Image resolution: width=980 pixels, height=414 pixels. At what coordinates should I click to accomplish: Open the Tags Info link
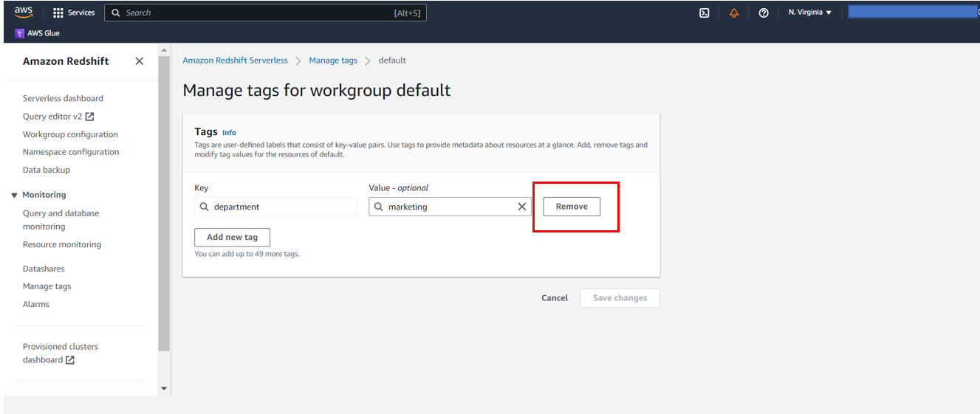pyautogui.click(x=229, y=133)
